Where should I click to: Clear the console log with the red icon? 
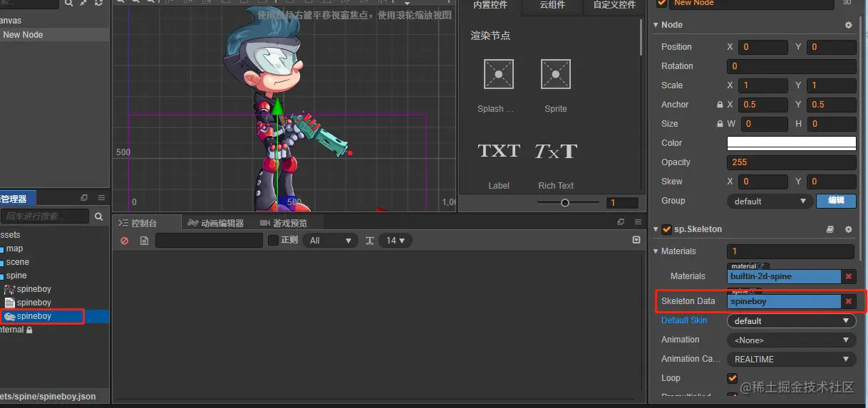(x=125, y=241)
